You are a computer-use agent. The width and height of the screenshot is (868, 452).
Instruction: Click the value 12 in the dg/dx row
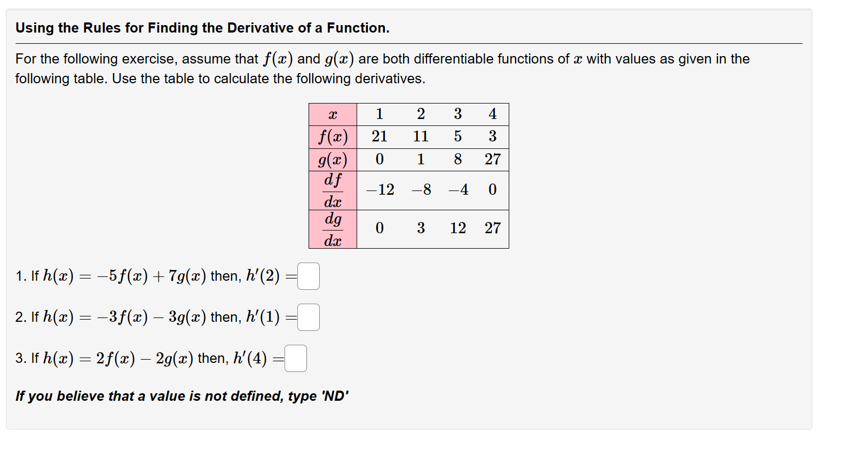point(457,228)
